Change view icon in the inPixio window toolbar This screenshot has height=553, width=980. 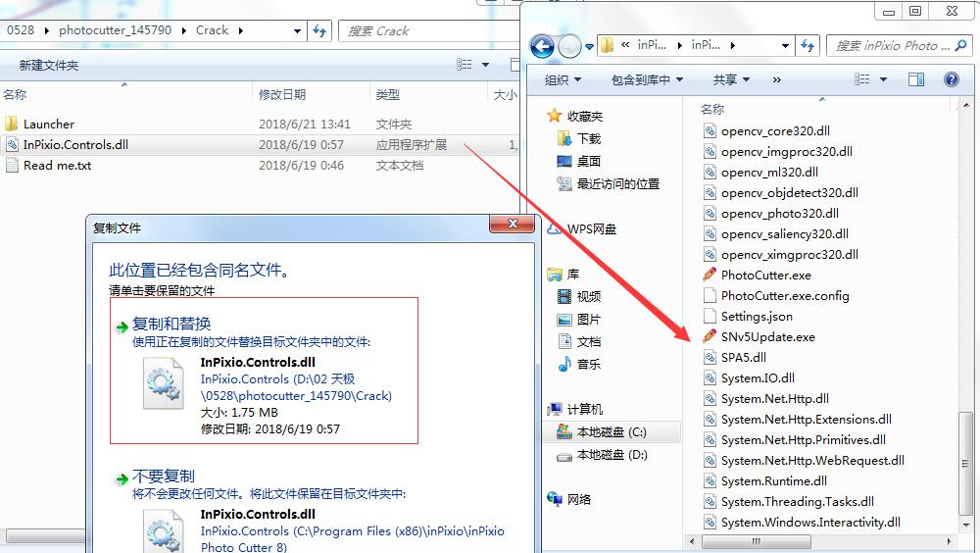(x=861, y=79)
